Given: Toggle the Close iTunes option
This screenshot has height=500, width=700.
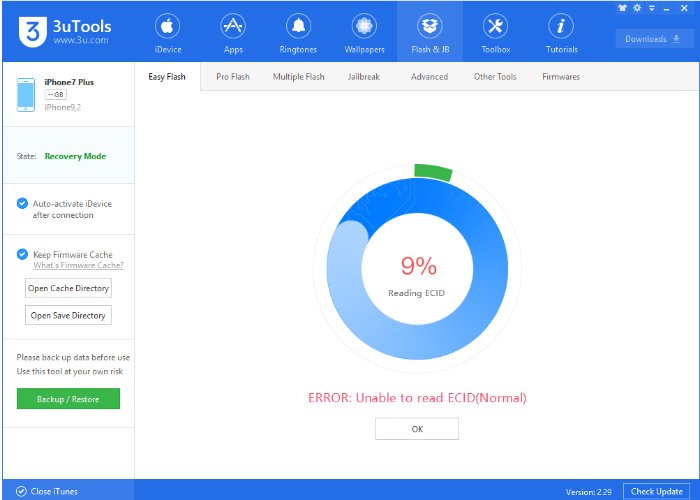Looking at the screenshot, I should (21, 491).
